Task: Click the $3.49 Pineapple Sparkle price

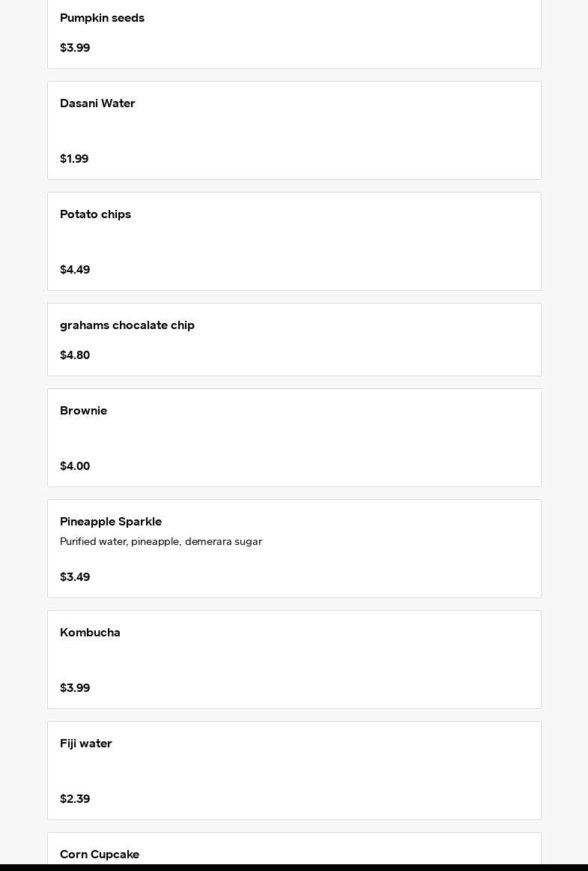Action: (75, 577)
